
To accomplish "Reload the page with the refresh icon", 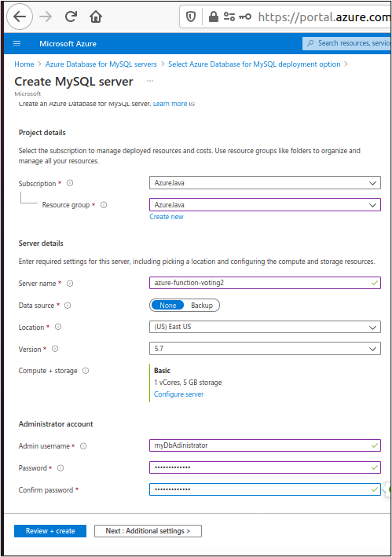I will (x=71, y=16).
